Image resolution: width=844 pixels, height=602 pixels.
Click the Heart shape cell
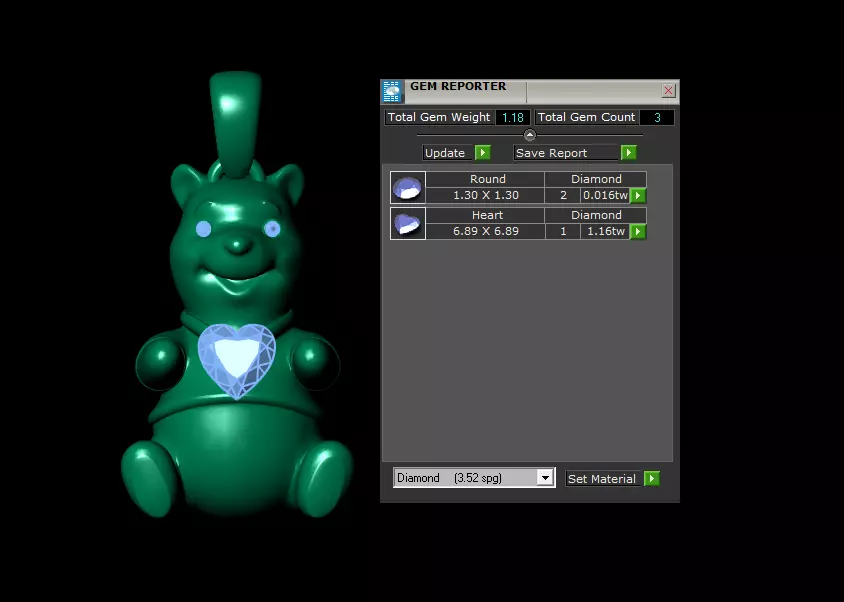[486, 215]
